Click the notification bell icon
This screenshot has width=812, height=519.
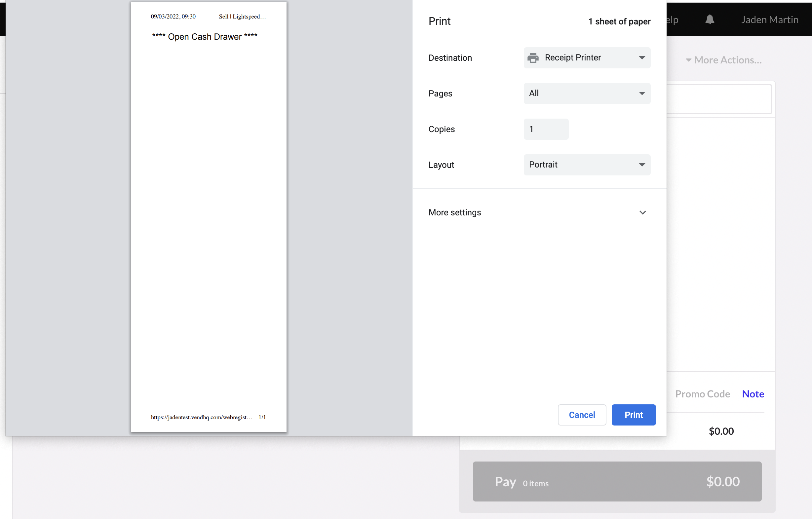click(x=710, y=19)
